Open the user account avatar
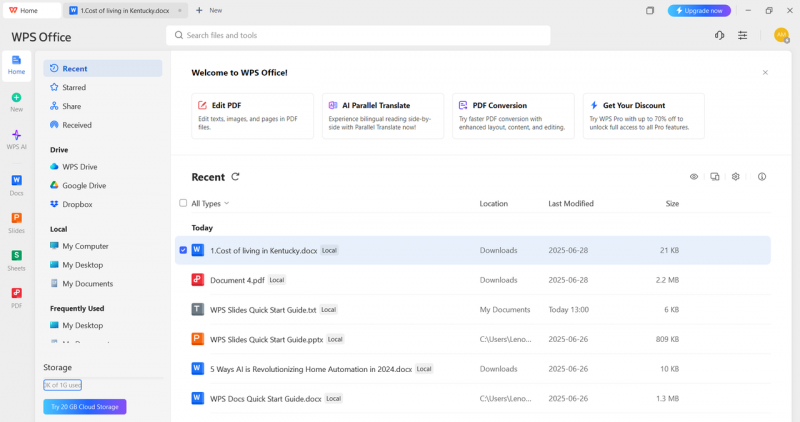This screenshot has width=800, height=422. [x=781, y=35]
